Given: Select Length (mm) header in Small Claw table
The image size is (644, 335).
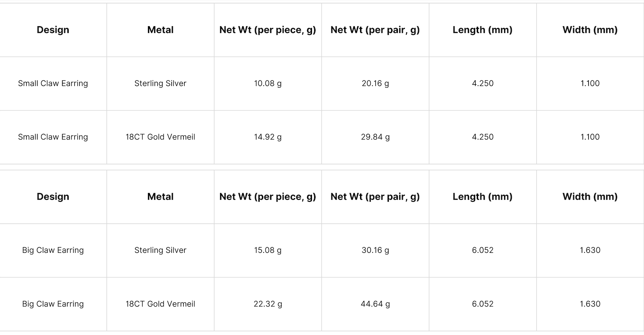Looking at the screenshot, I should tap(482, 30).
